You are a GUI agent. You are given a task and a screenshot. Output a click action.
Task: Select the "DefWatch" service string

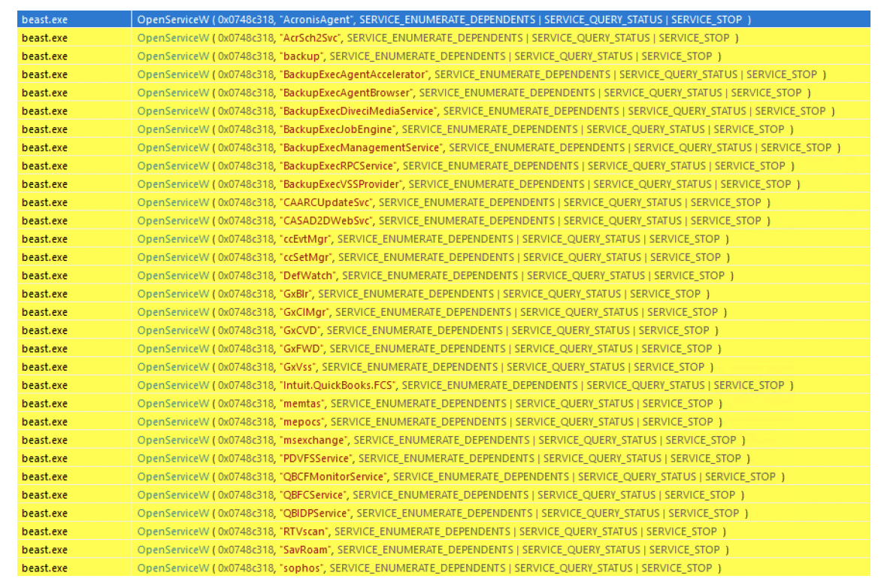pos(308,275)
